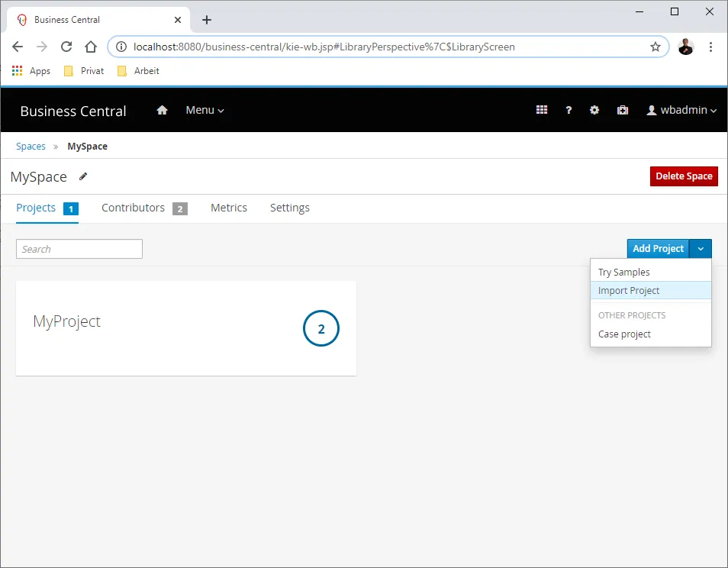Viewport: 728px width, 568px height.
Task: Expand the Menu dropdown in header
Action: pyautogui.click(x=205, y=110)
